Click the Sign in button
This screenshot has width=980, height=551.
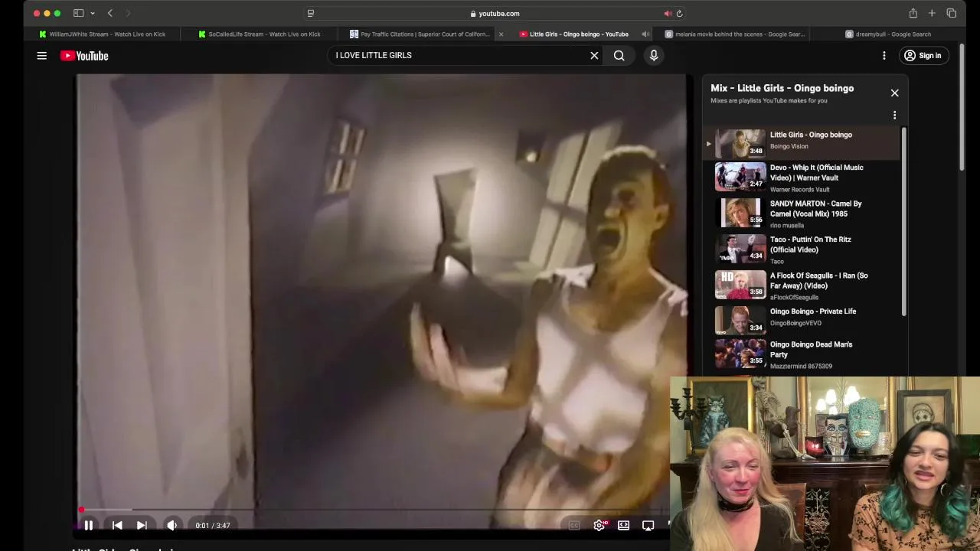coord(923,55)
